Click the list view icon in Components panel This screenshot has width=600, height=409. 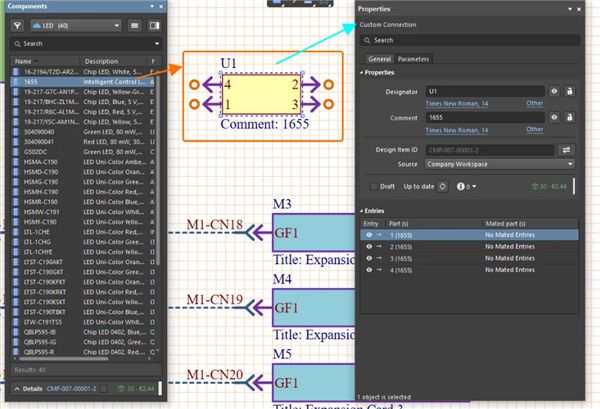pos(134,24)
